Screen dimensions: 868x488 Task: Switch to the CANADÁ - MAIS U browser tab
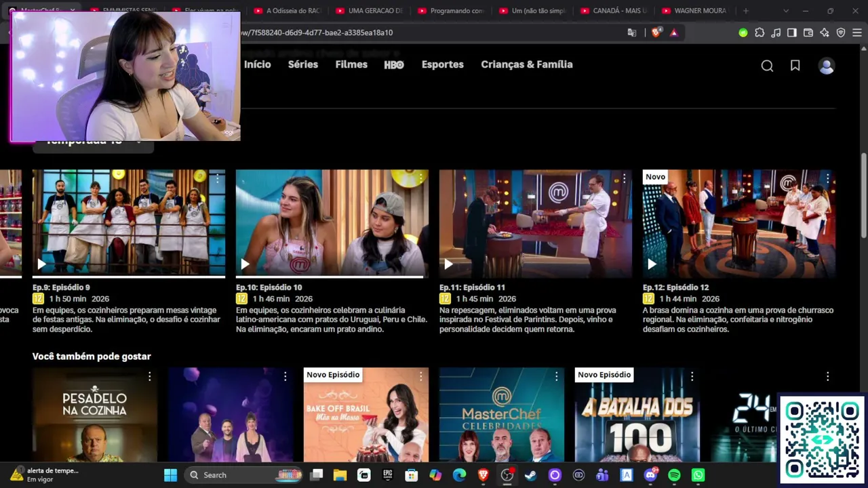tap(614, 11)
